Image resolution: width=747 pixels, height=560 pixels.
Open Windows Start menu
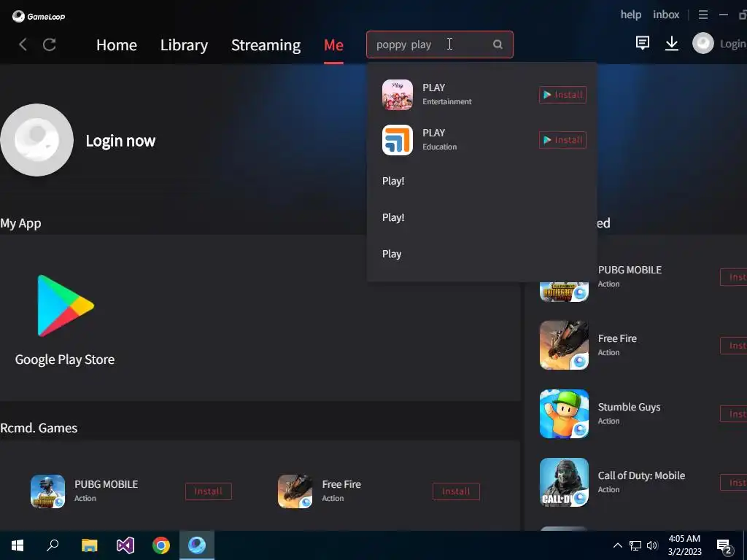point(18,545)
